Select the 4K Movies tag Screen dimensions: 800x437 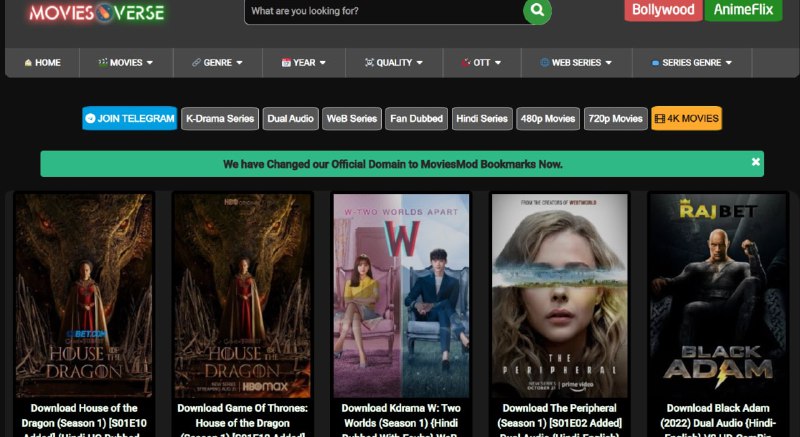(x=686, y=118)
